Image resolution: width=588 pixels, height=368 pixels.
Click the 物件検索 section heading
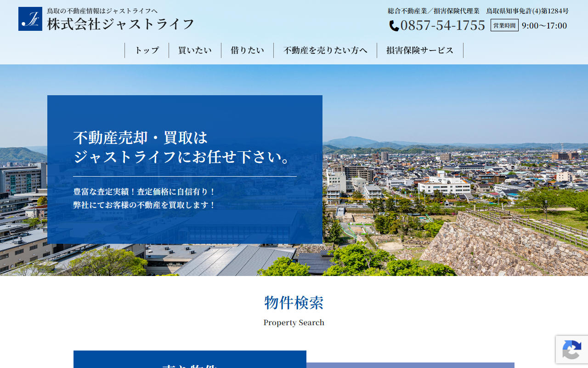click(294, 303)
